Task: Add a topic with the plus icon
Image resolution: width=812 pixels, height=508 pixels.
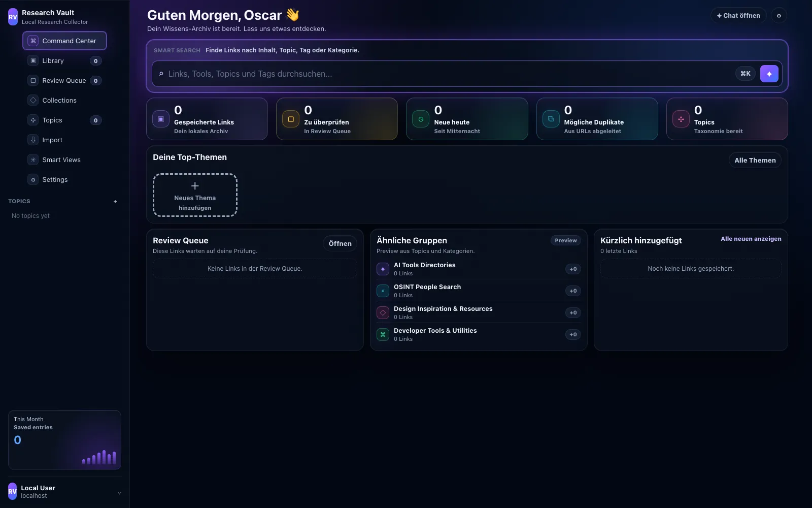Action: [115, 202]
